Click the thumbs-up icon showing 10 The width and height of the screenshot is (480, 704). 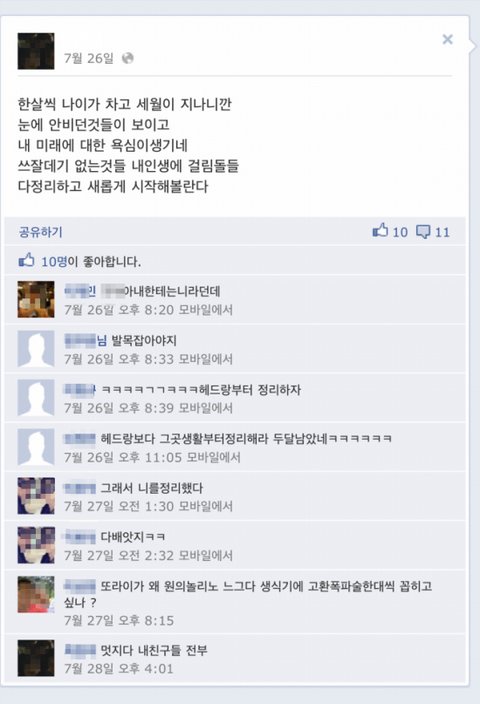tap(380, 231)
